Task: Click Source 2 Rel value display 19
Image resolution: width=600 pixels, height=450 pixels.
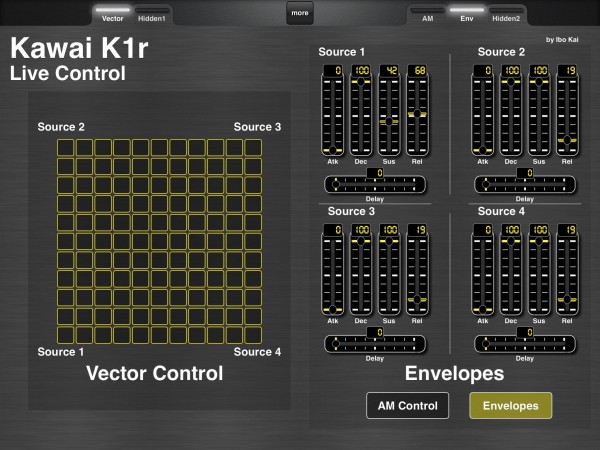Action: [x=567, y=70]
